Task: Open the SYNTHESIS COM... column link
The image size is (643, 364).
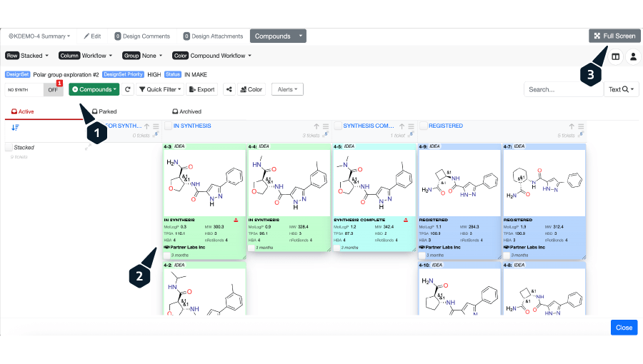Action: 368,126
